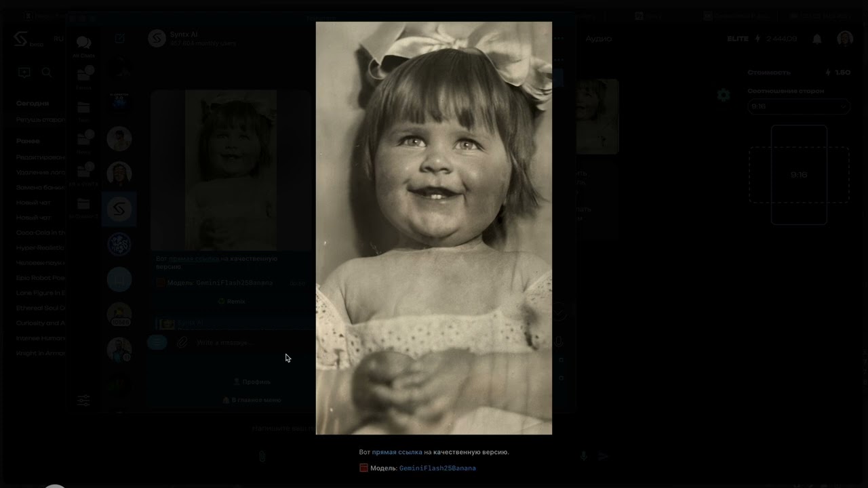This screenshot has width=868, height=488.
Task: Click the Remix button under the Telegram message
Action: click(x=231, y=301)
